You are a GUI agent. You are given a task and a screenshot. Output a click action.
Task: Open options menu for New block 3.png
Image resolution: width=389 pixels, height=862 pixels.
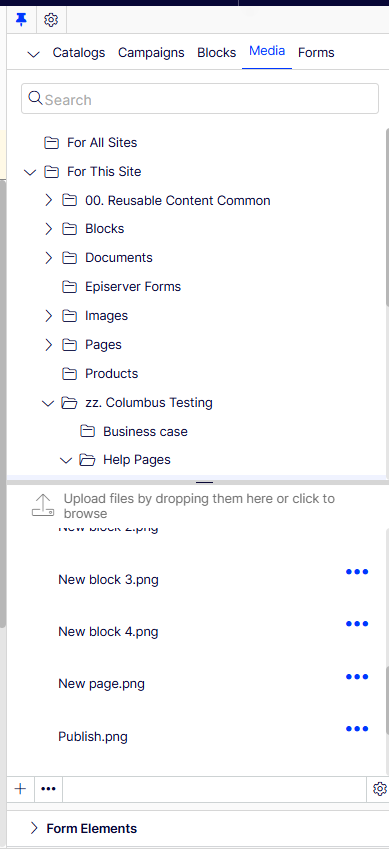(x=357, y=572)
